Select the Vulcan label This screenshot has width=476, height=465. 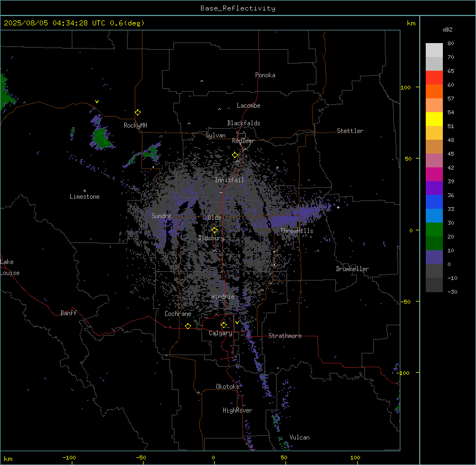coord(299,437)
